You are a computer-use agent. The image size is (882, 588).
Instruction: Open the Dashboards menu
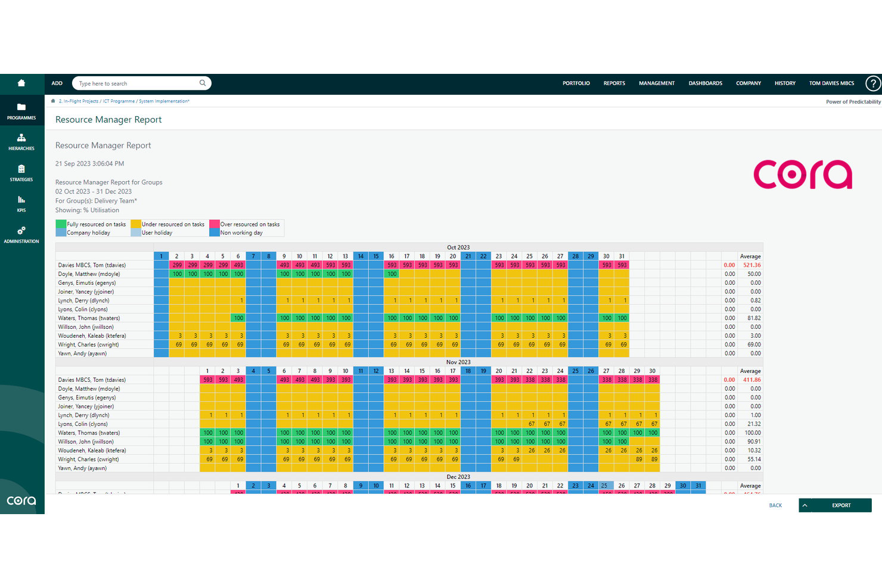(706, 83)
